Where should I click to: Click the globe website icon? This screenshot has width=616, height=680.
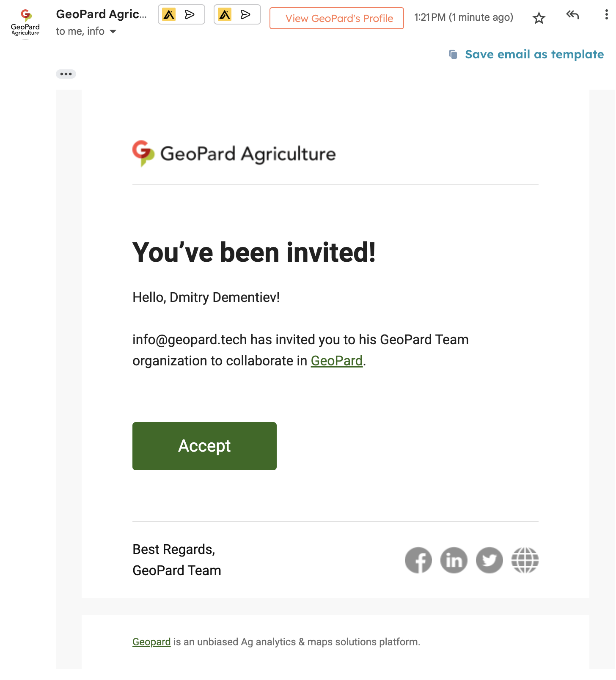pyautogui.click(x=525, y=560)
